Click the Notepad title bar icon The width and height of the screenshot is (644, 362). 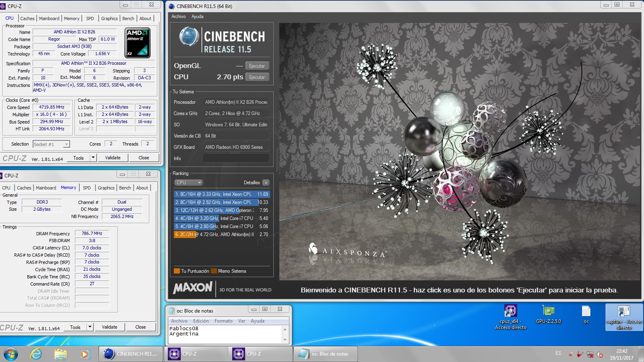point(172,311)
